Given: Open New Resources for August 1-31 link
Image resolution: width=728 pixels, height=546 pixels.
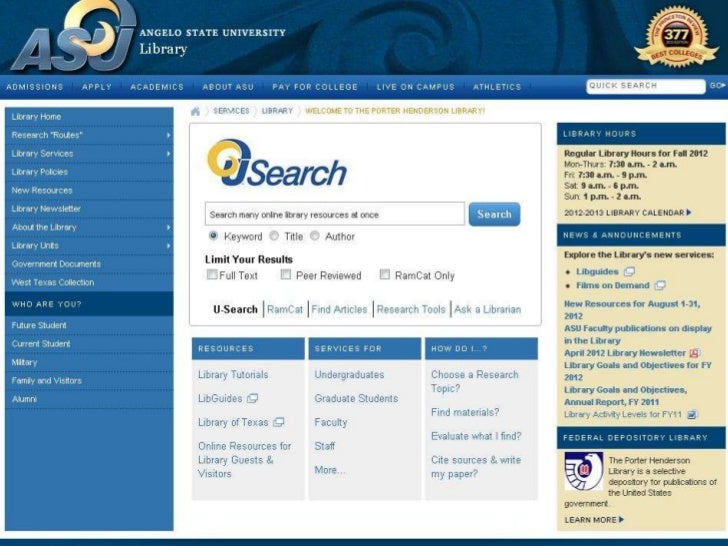Looking at the screenshot, I should tap(632, 310).
